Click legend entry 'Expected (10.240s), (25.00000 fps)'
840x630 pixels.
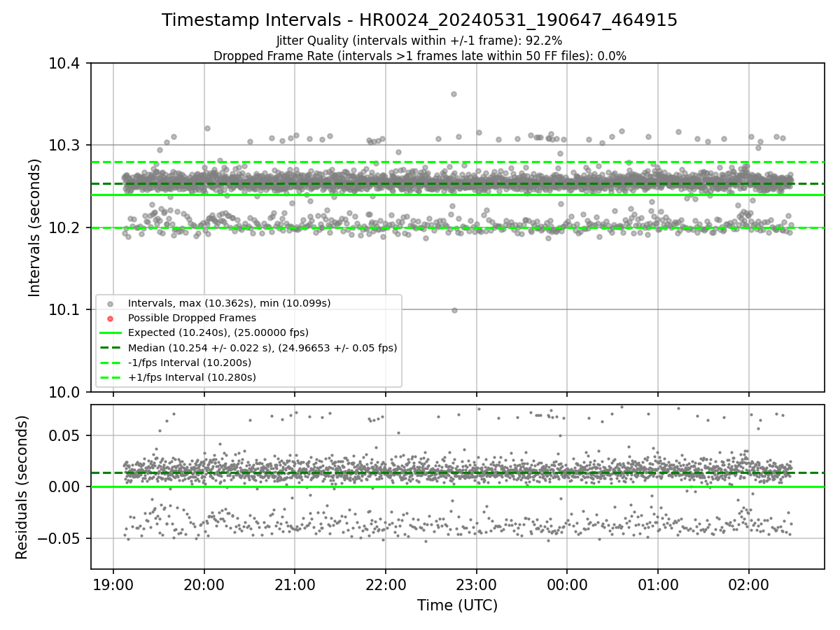point(218,332)
